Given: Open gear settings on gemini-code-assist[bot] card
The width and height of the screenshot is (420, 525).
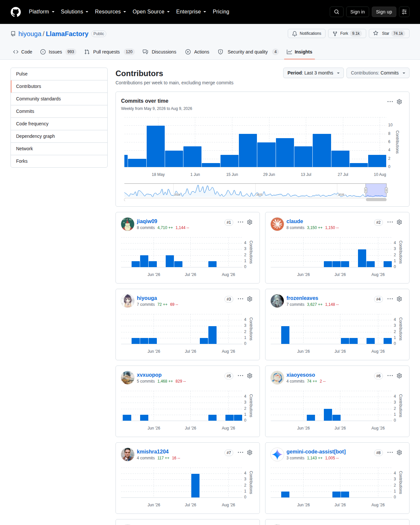Looking at the screenshot, I should tap(399, 452).
